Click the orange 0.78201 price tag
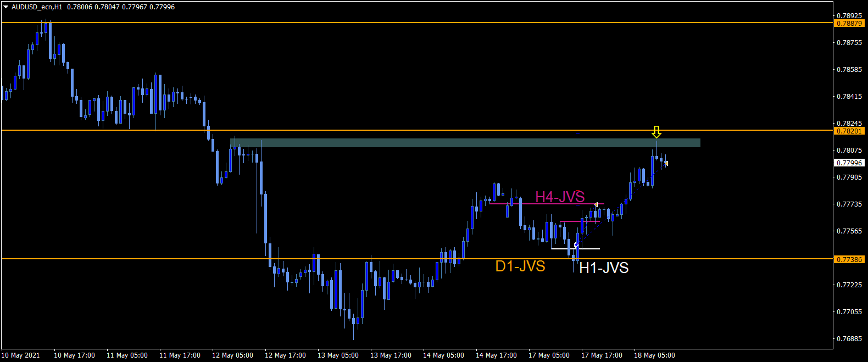The width and height of the screenshot is (868, 362). click(849, 131)
